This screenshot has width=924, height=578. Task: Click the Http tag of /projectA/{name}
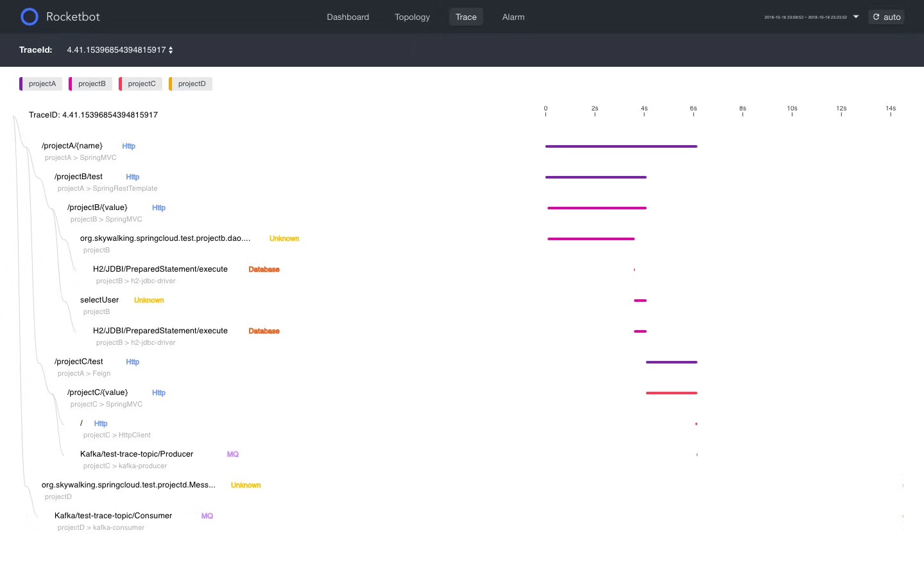[128, 146]
